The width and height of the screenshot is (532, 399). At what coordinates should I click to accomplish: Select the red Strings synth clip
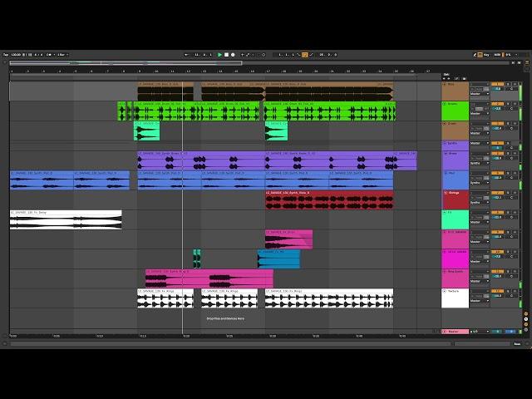pos(329,199)
